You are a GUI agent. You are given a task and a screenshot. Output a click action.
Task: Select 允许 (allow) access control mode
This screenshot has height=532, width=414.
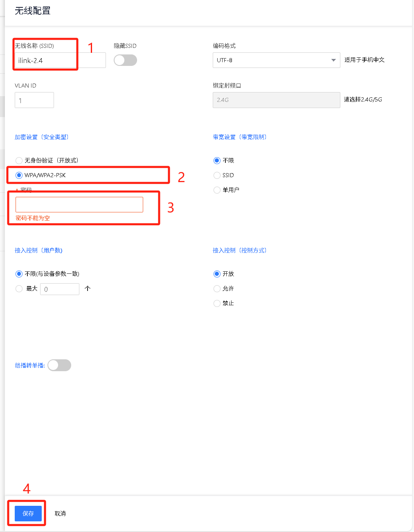[x=217, y=289]
